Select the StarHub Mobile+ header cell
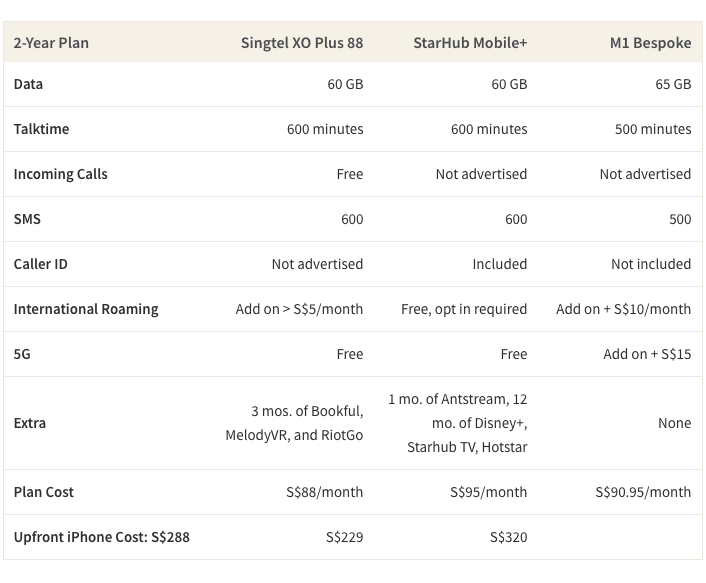The height and width of the screenshot is (583, 706). pyautogui.click(x=470, y=43)
